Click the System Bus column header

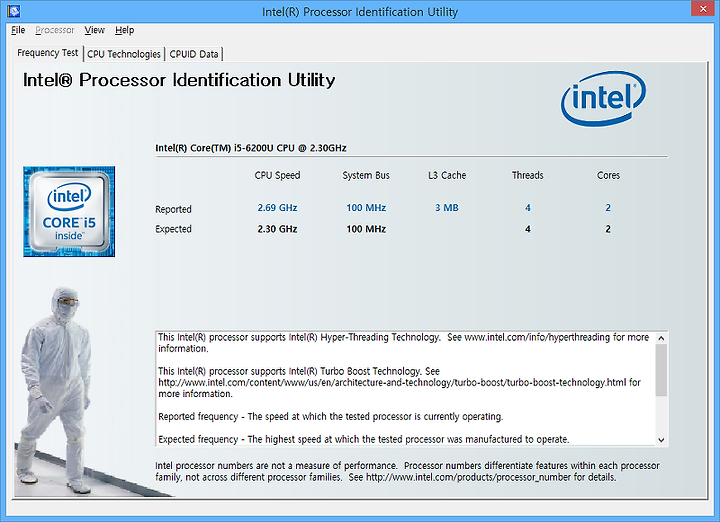pyautogui.click(x=366, y=175)
